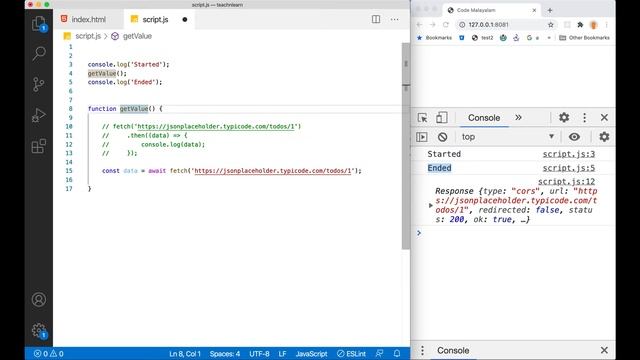Open the Extensions view
Image resolution: width=640 pixels, height=360 pixels.
pos(39,146)
